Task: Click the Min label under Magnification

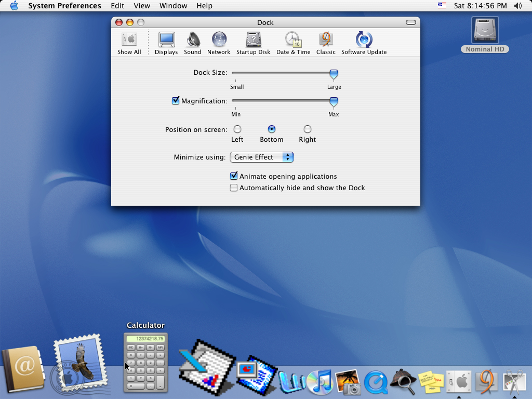Action: [x=236, y=114]
